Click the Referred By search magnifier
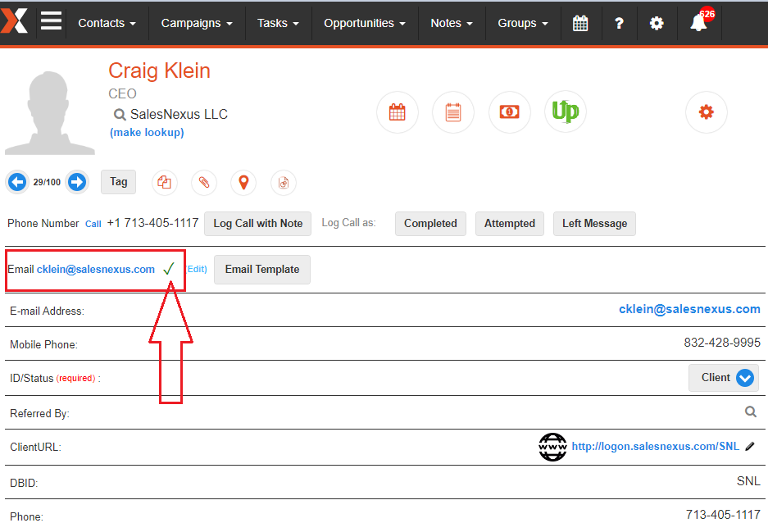The height and width of the screenshot is (532, 768). 750,412
